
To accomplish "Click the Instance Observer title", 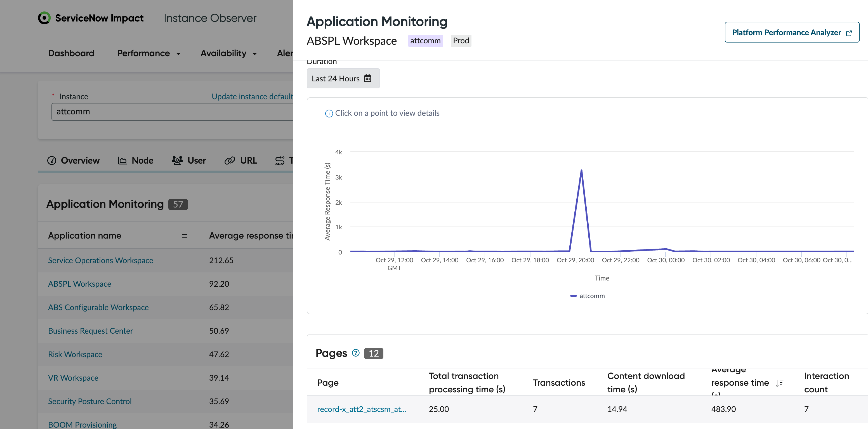I will click(210, 18).
